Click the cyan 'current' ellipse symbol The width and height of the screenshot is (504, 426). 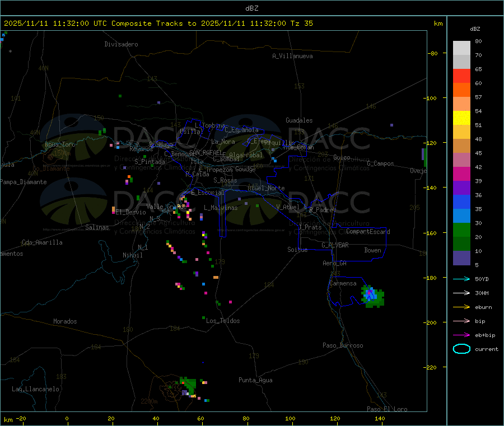461,349
